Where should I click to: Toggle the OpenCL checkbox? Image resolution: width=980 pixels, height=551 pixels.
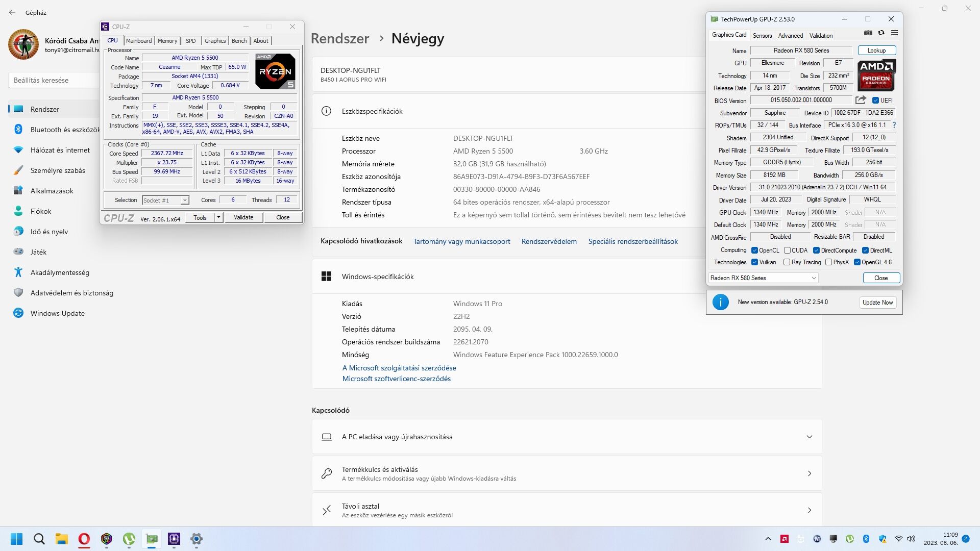[754, 251]
